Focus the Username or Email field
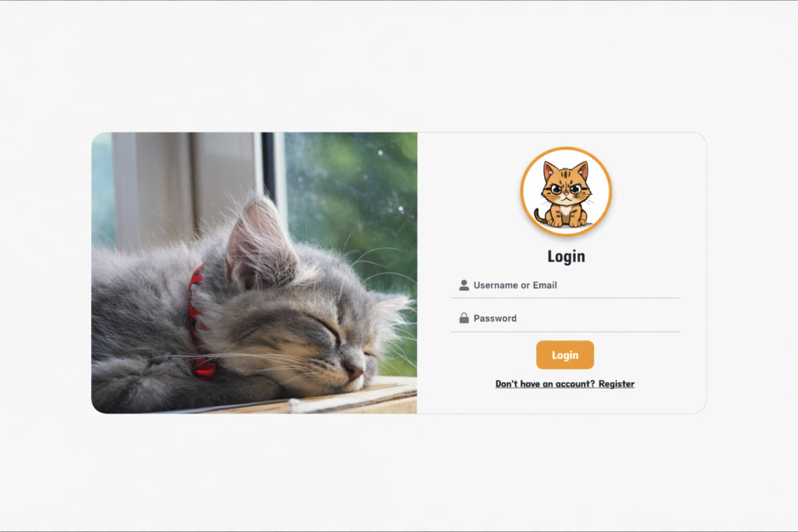Viewport: 798px width, 532px height. [x=565, y=285]
